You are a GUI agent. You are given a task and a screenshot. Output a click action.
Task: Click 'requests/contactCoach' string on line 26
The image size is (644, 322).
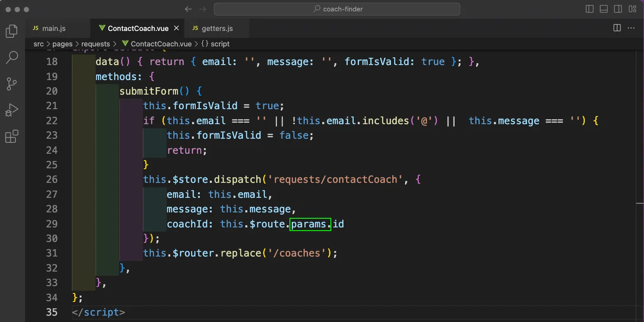[336, 180]
